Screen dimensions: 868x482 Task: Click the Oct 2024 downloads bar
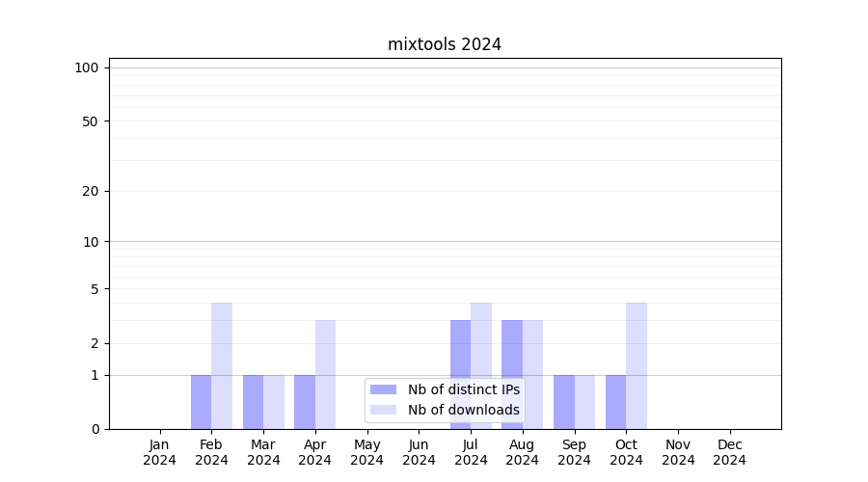pyautogui.click(x=637, y=365)
